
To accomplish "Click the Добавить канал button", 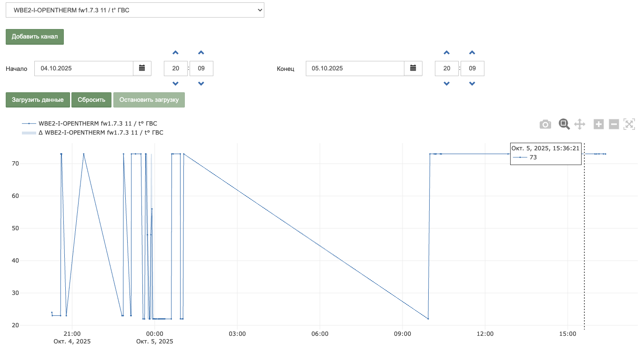I will [35, 37].
